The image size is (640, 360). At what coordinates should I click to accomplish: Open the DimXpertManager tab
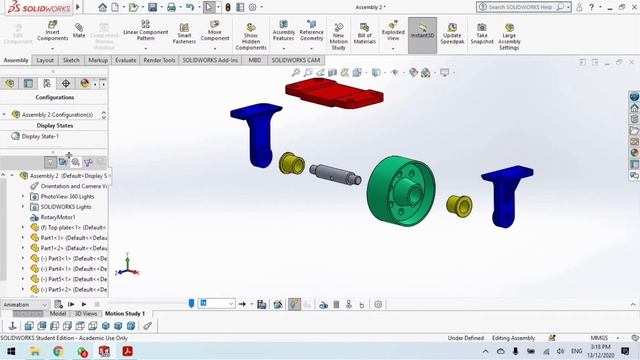(x=66, y=83)
